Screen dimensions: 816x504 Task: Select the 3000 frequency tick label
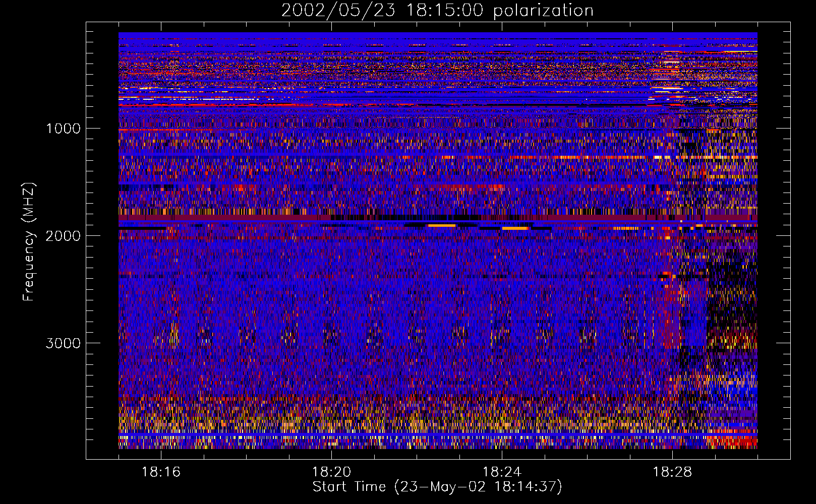click(x=63, y=343)
